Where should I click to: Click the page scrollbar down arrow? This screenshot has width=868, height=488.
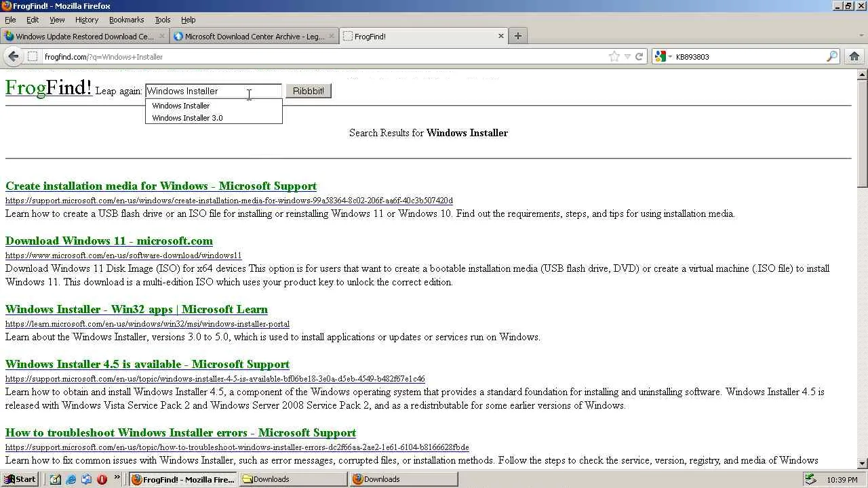pos(862,464)
